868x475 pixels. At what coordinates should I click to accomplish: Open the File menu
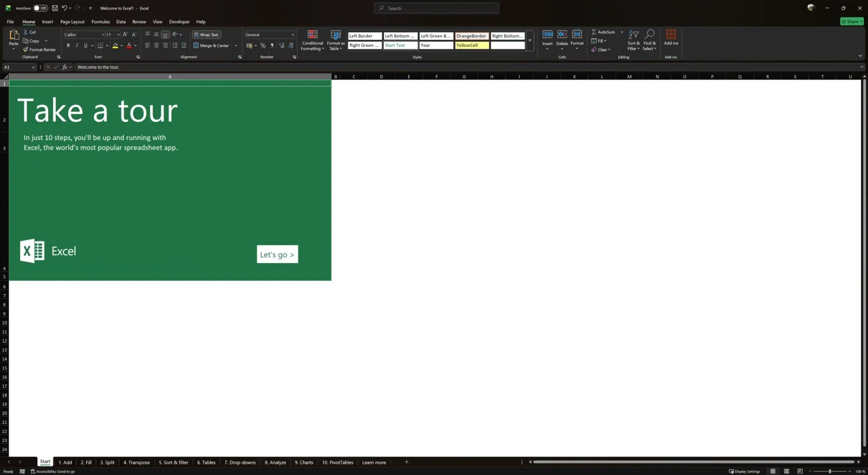(x=10, y=22)
